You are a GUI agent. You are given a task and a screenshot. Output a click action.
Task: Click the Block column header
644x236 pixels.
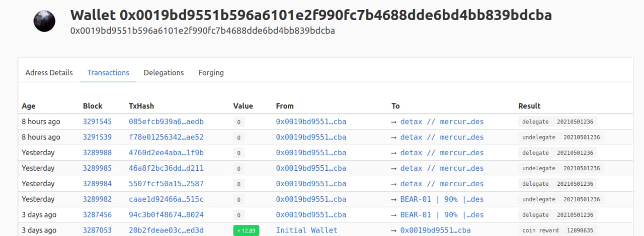click(x=93, y=106)
